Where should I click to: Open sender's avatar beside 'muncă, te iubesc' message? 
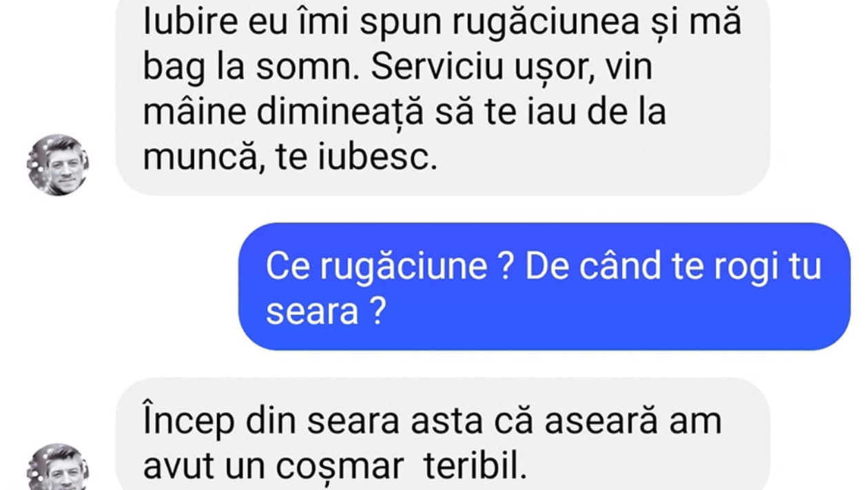(x=58, y=165)
